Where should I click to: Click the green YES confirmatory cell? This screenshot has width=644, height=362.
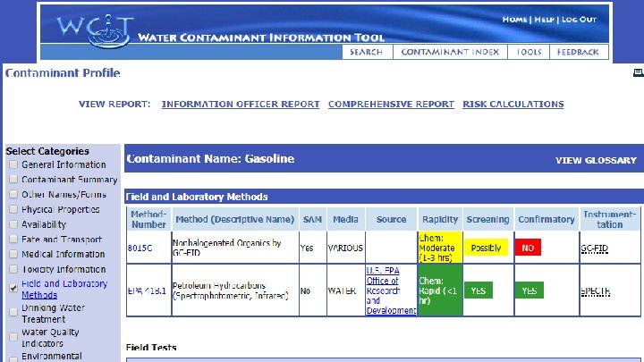530,290
